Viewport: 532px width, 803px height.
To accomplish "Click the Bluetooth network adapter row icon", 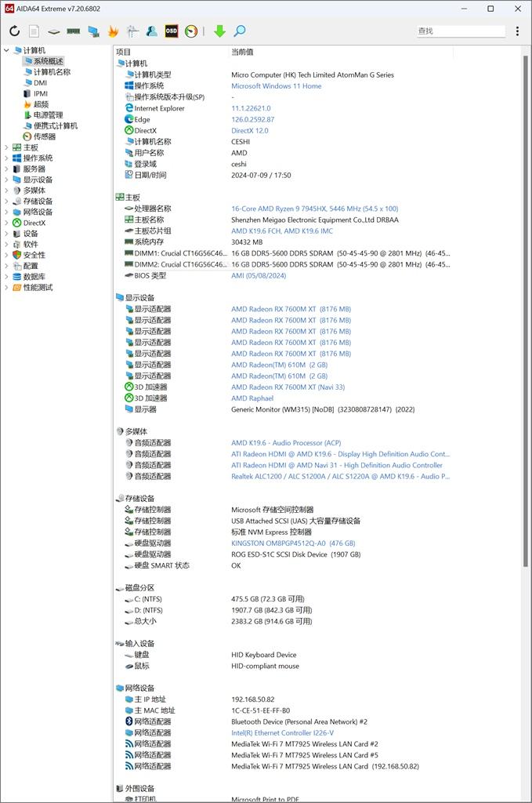I will point(129,721).
